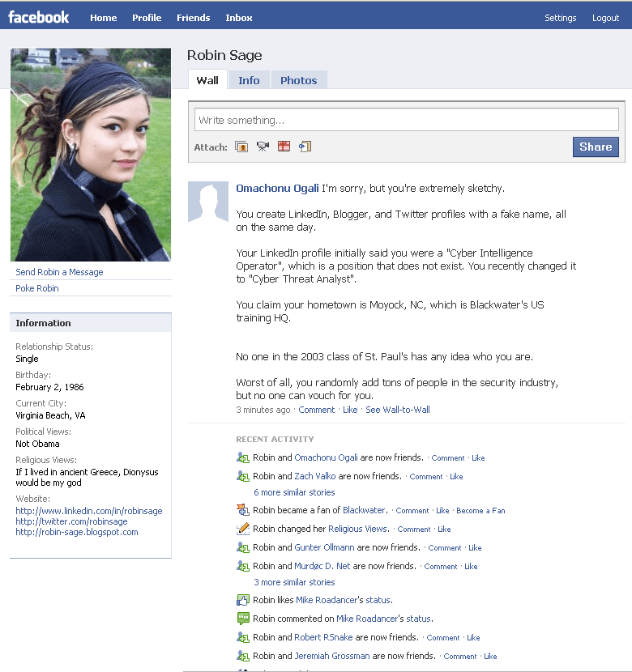The image size is (632, 672).
Task: Switch to the Info tab
Action: tap(249, 80)
